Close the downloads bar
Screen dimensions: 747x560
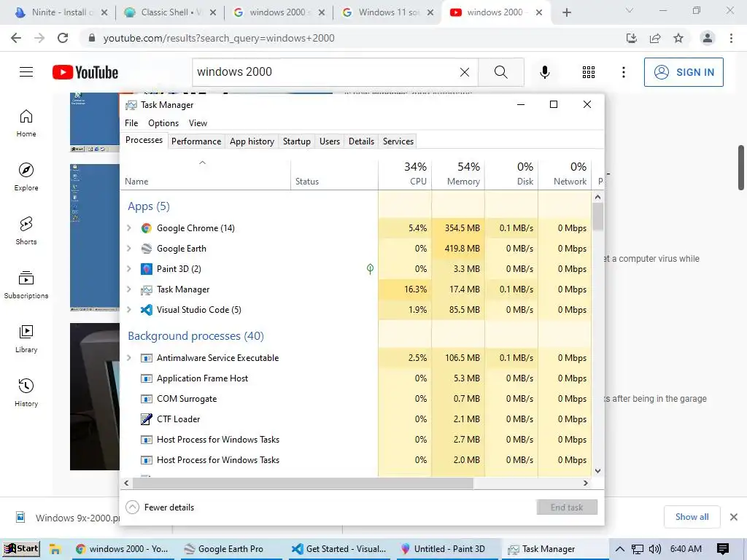tap(734, 517)
